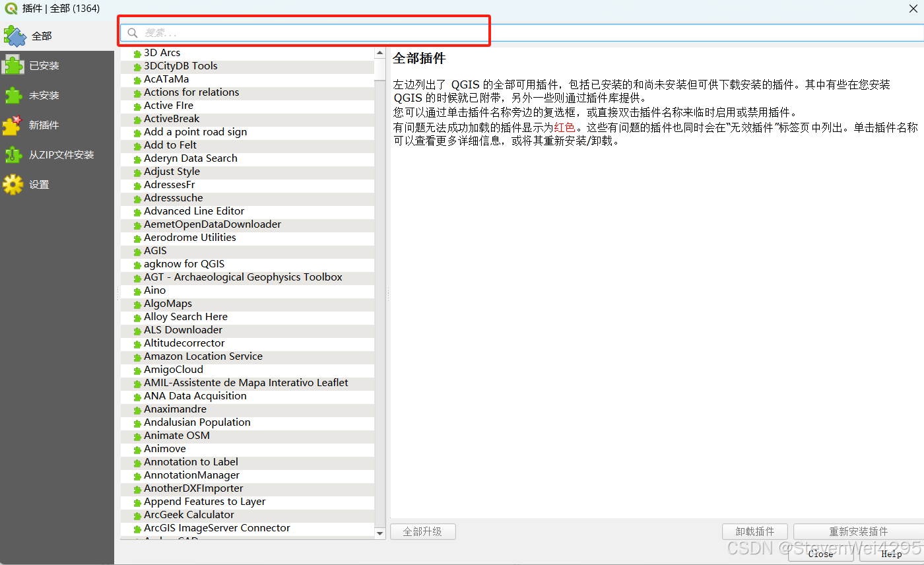Select AMIL-Assistente de Mapa Interativo Leaflet

pos(247,383)
